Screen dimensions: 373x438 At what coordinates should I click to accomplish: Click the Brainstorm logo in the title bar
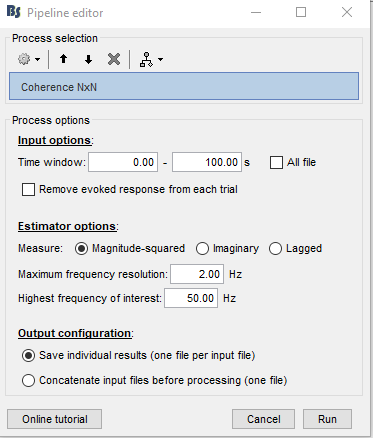[x=14, y=12]
